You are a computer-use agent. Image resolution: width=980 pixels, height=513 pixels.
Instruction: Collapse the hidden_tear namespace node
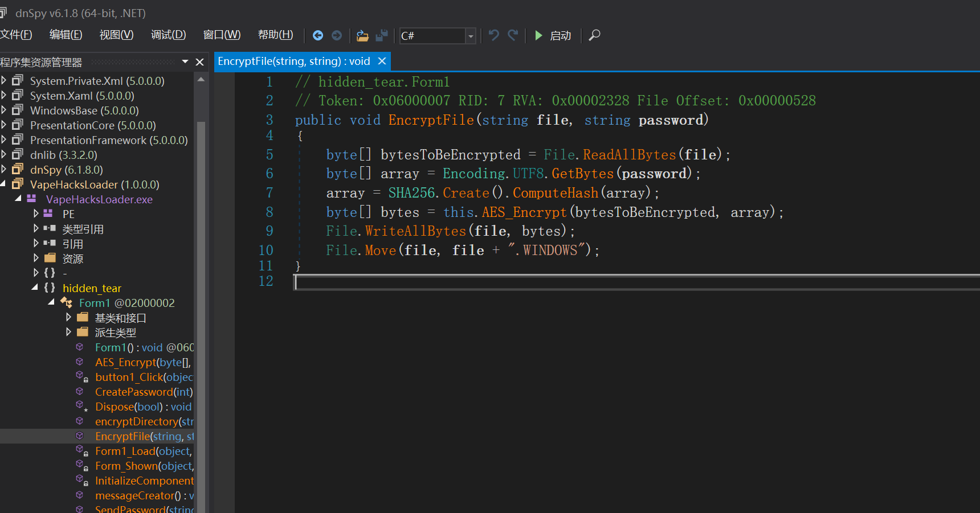[x=35, y=287]
